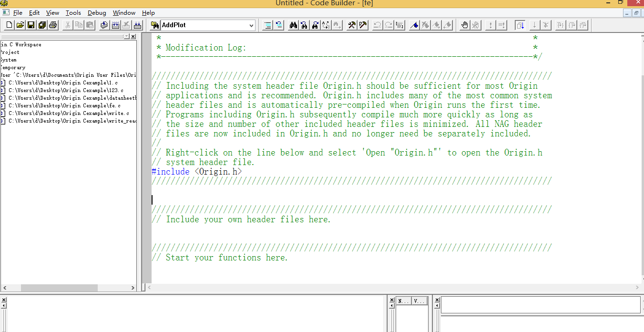This screenshot has height=332, width=644.
Task: Save the current file with the floppy icon
Action: (x=31, y=25)
